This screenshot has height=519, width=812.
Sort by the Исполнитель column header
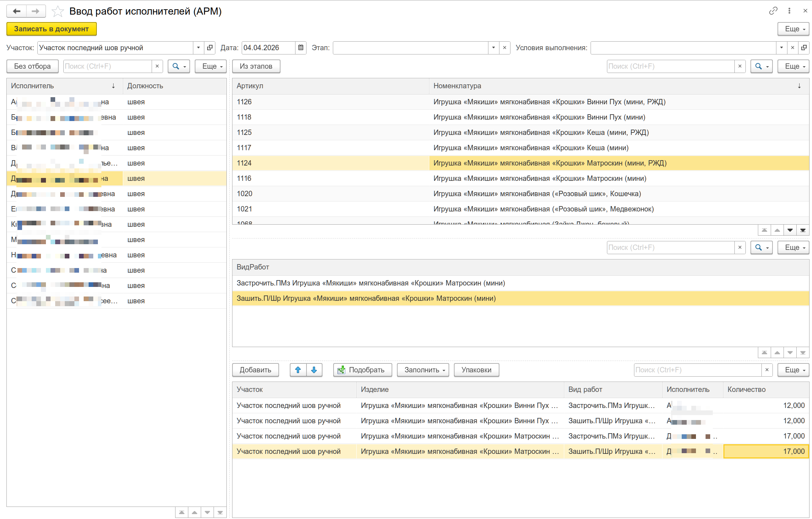tap(64, 86)
